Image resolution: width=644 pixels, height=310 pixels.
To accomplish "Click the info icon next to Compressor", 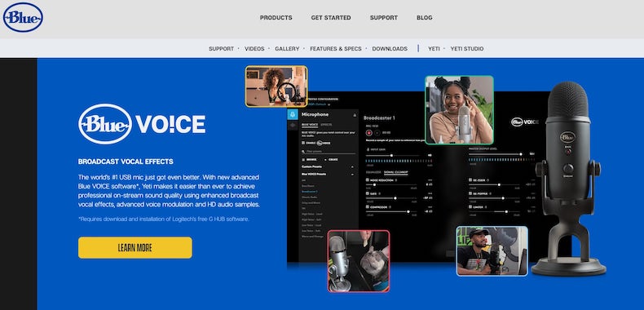I will pyautogui.click(x=390, y=207).
